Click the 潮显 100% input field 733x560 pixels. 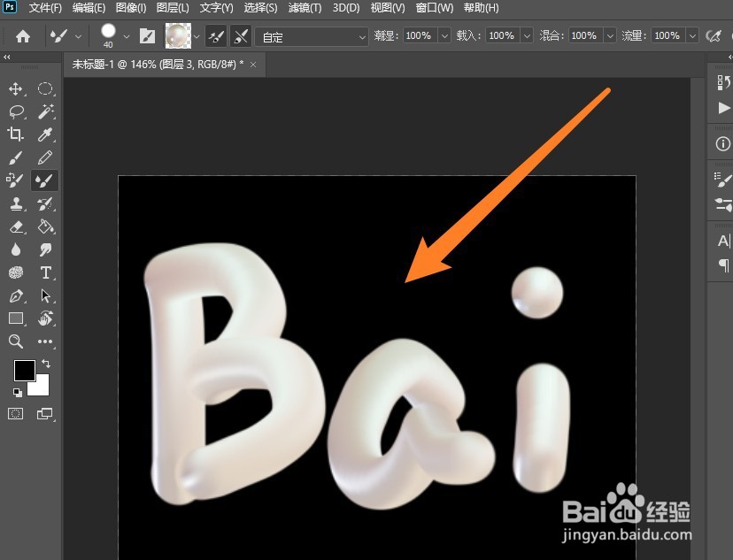[x=421, y=35]
